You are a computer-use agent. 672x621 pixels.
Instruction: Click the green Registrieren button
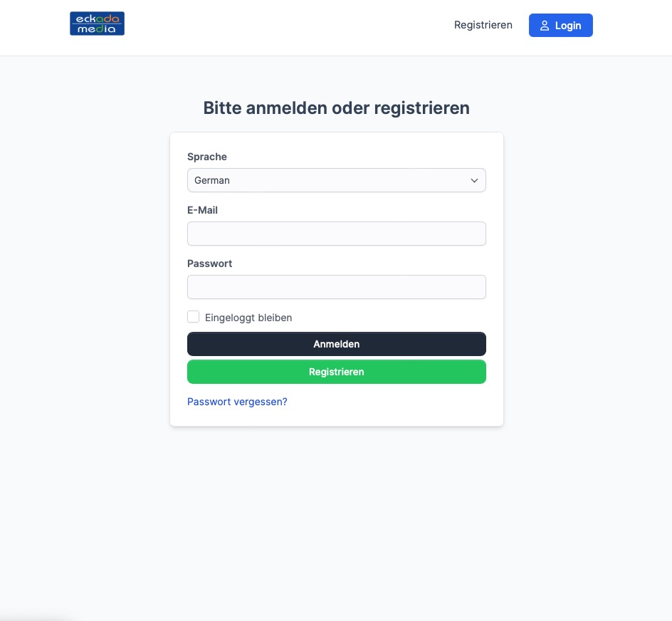tap(337, 372)
